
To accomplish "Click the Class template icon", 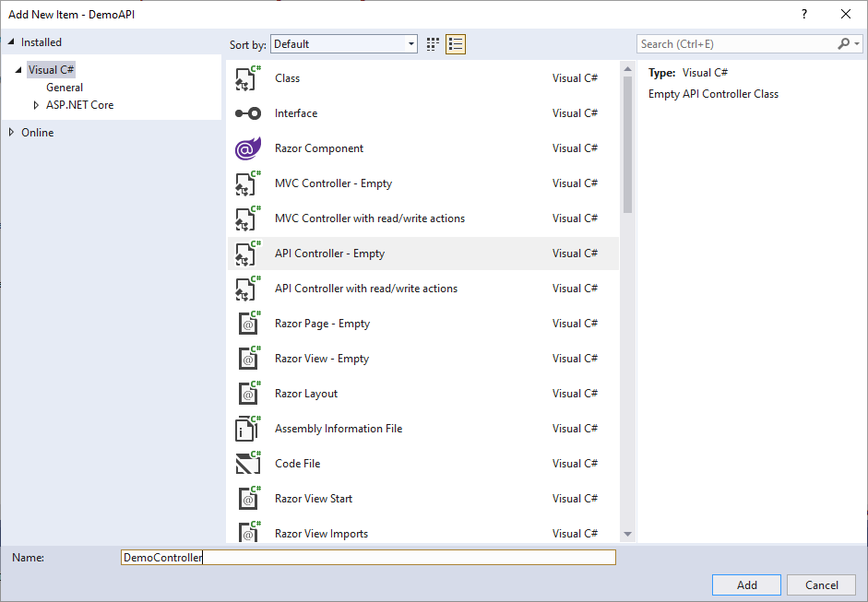I will [x=247, y=78].
